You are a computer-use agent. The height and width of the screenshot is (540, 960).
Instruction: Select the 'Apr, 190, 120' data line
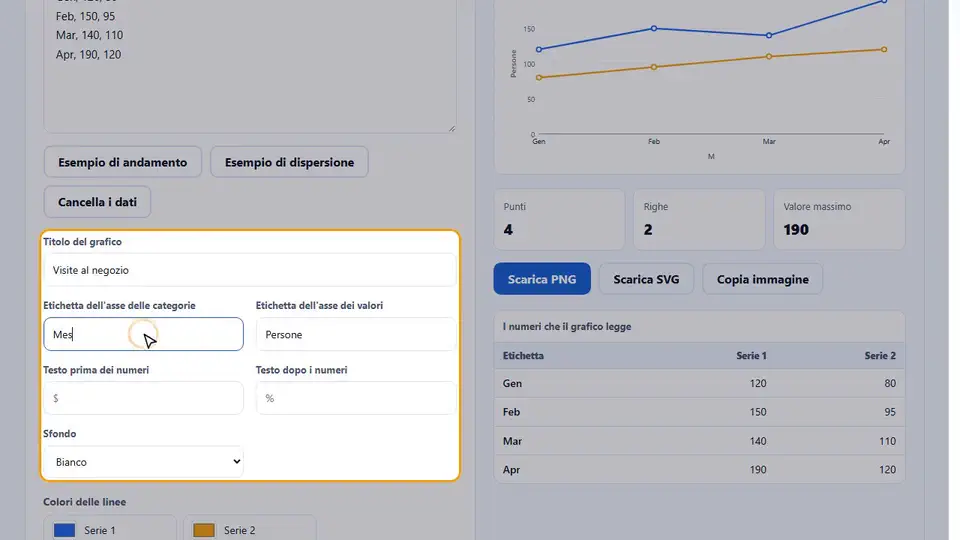(x=88, y=54)
